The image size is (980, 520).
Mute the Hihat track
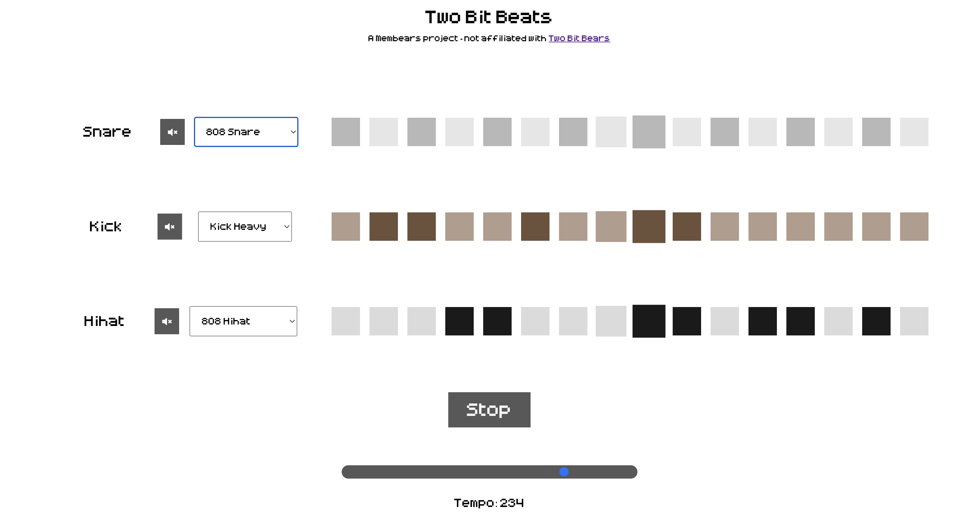167,321
